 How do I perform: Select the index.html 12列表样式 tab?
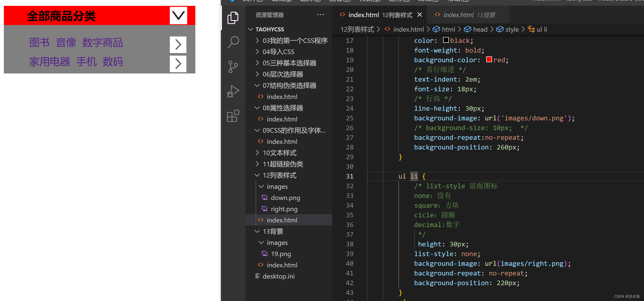pos(379,15)
